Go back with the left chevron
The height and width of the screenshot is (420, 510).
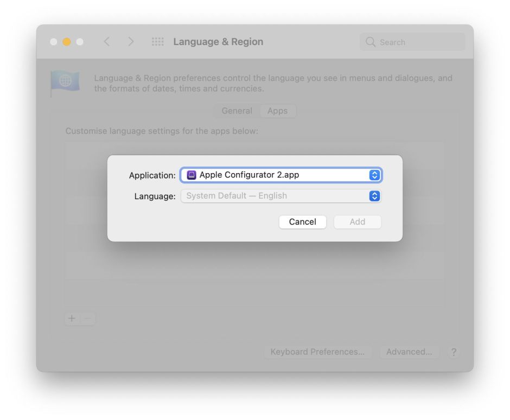(x=107, y=42)
